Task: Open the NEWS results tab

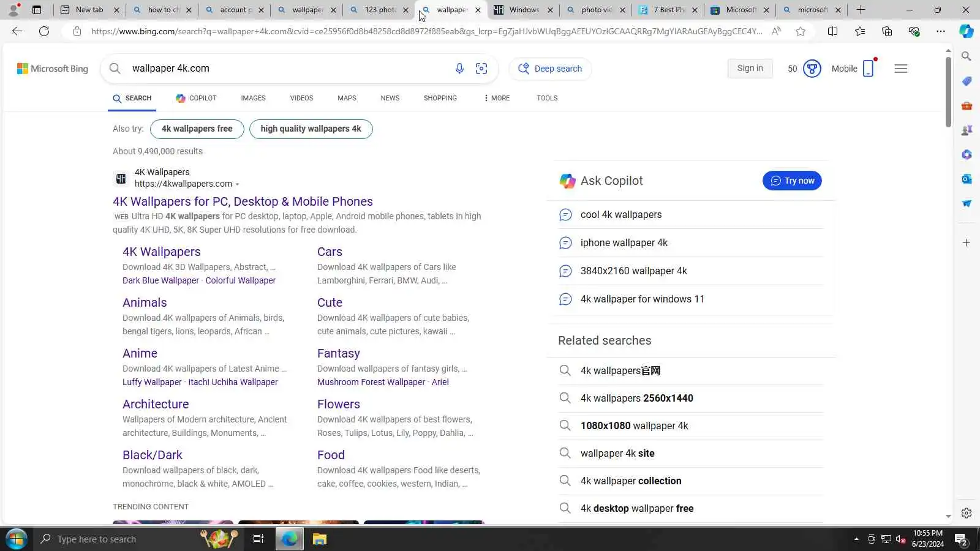Action: coord(390,98)
